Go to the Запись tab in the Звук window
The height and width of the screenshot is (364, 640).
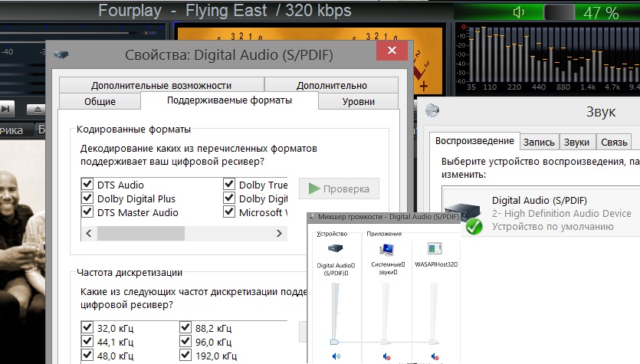(x=539, y=142)
